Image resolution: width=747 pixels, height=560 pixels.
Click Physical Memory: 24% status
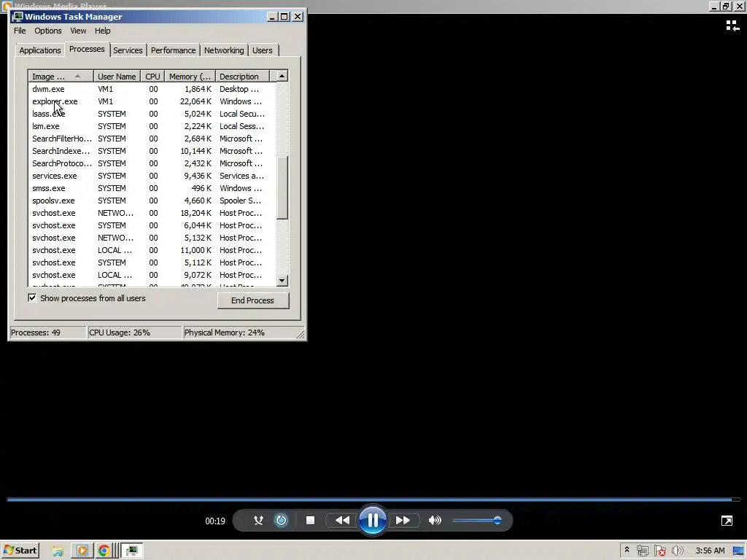240,332
